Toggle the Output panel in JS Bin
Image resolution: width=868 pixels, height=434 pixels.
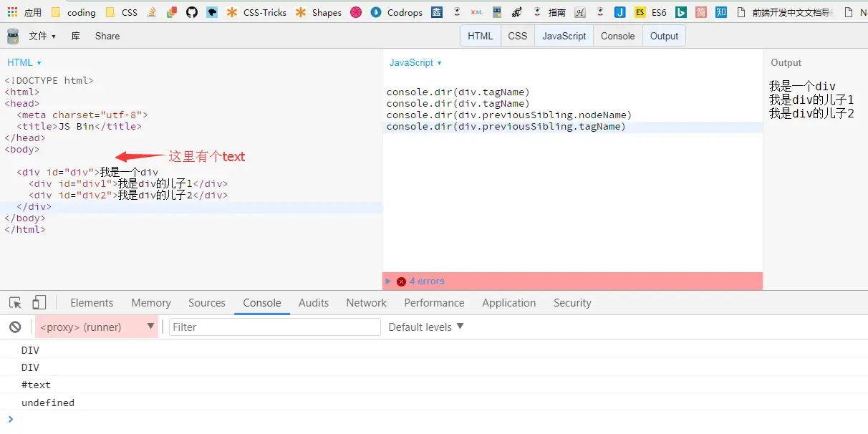(664, 36)
